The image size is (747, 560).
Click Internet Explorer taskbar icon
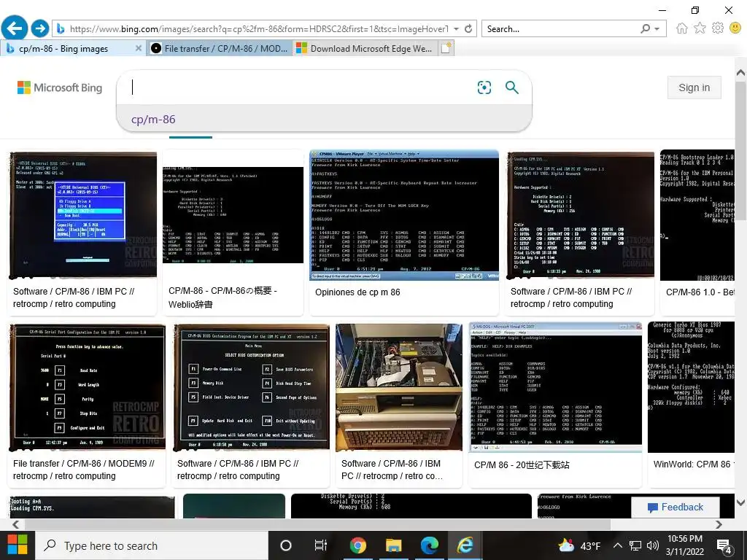click(x=465, y=545)
